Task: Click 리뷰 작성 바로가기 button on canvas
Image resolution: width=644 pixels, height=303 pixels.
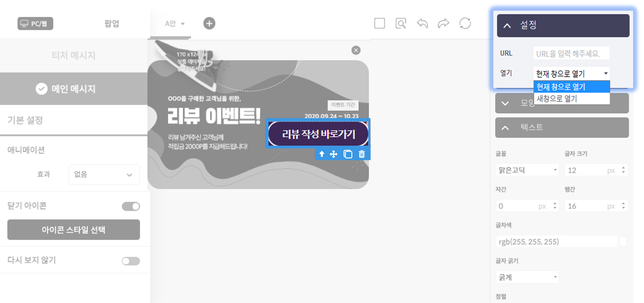Action: [x=318, y=134]
